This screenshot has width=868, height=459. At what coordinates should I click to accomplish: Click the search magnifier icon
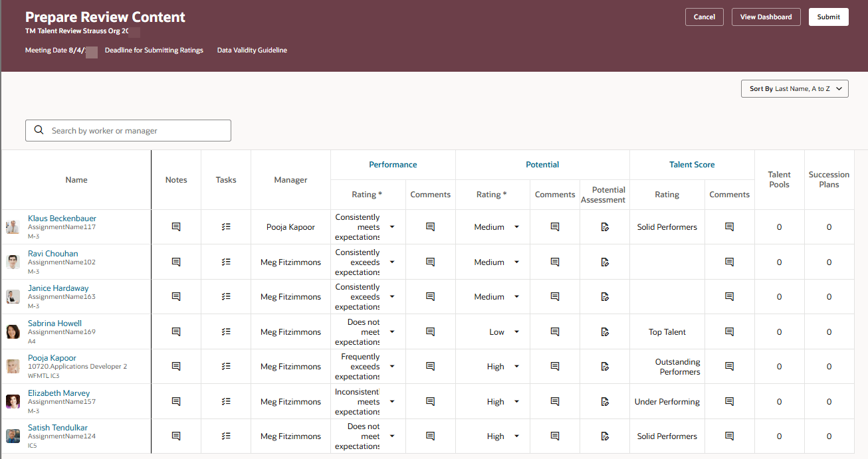click(x=39, y=130)
